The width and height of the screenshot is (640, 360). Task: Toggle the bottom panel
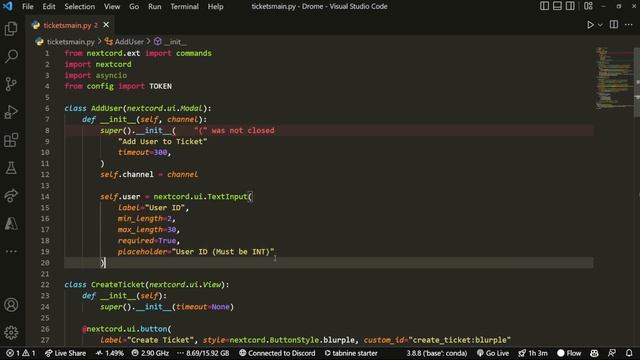click(x=557, y=6)
